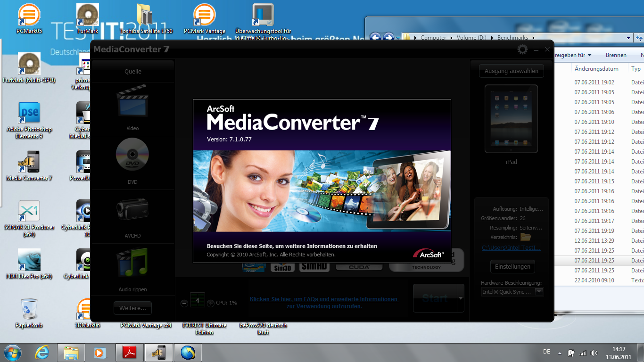The image size is (644, 362).
Task: Open PCMark05 desktop shortcut
Action: pos(29,20)
